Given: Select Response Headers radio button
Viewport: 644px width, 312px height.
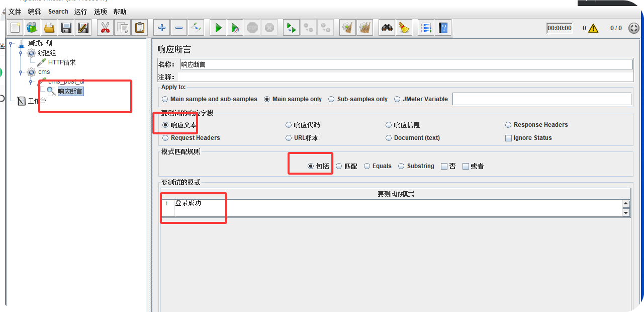Looking at the screenshot, I should [509, 125].
